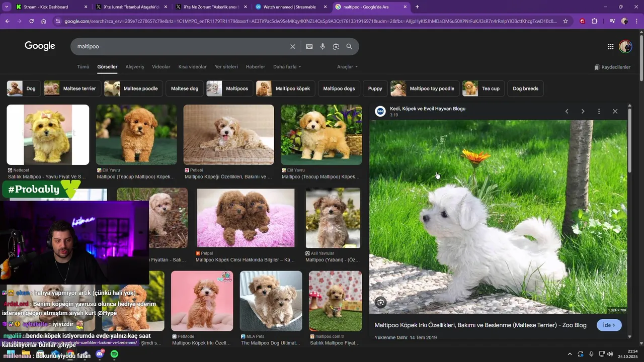Open MLA Pets two puppies thumbnail
This screenshot has width=644, height=362.
pos(271,301)
